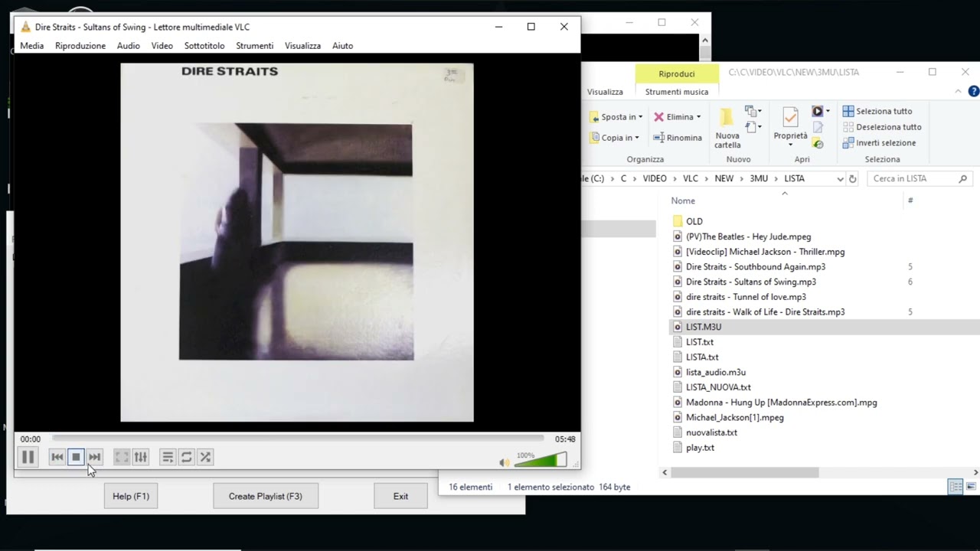Sort files by # column header
Screen dimensions: 980x551
pos(910,201)
